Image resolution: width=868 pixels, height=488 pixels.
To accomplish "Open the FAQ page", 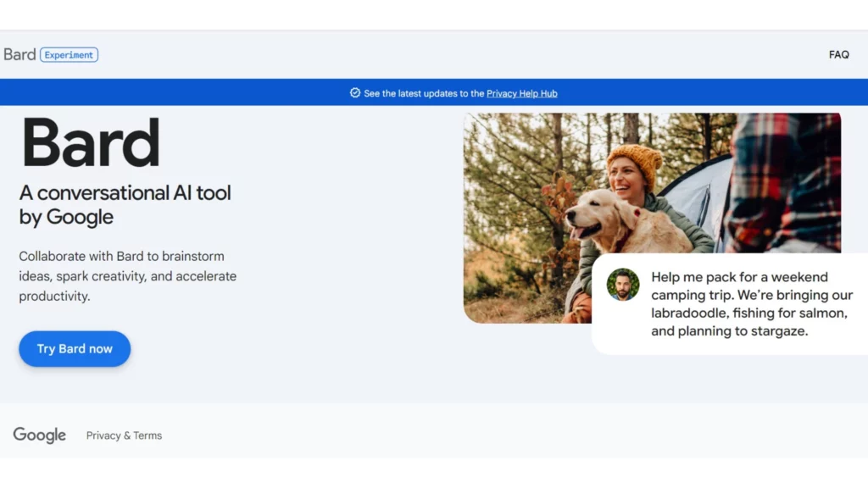I will pyautogui.click(x=838, y=55).
